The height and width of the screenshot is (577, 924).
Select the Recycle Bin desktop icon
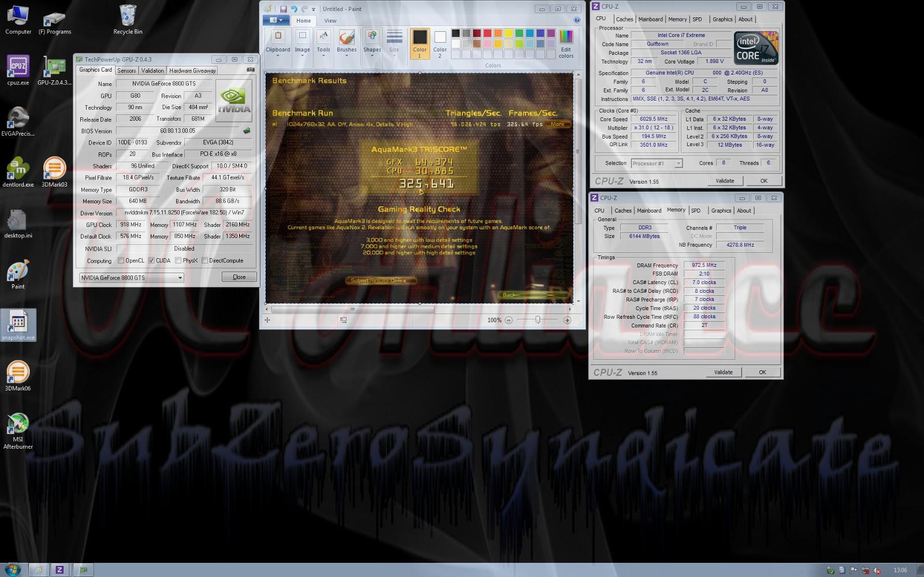(128, 20)
